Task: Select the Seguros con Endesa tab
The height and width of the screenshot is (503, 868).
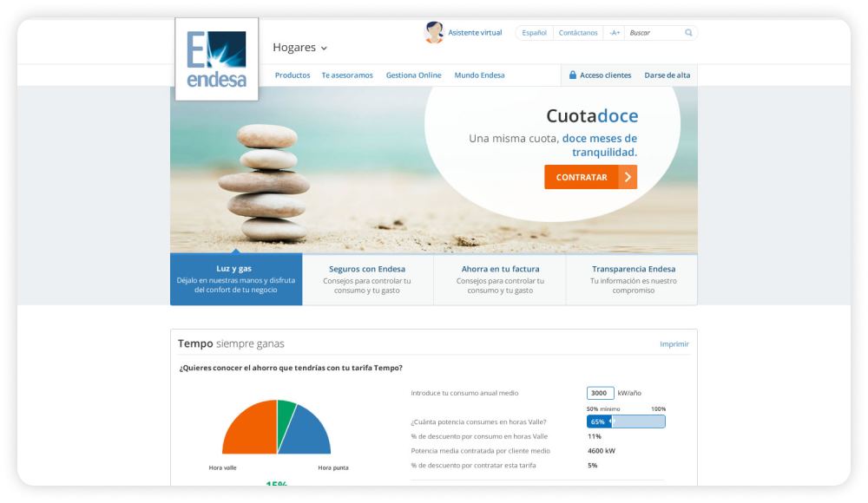Action: 367,279
